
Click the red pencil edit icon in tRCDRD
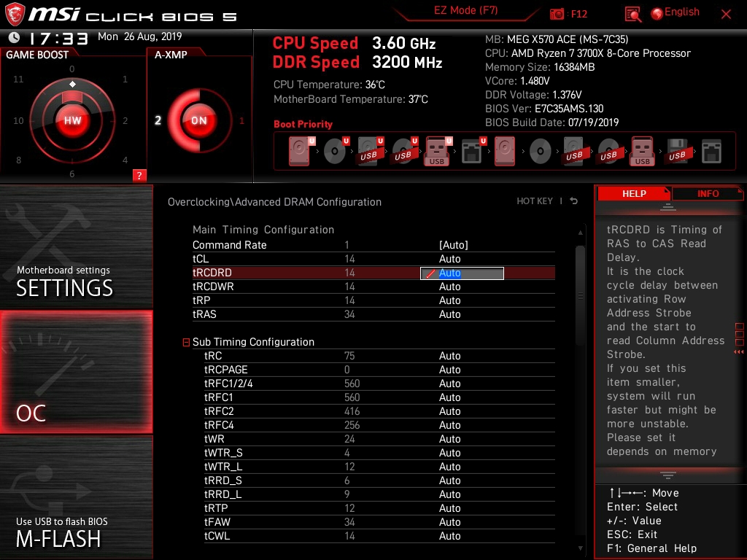pyautogui.click(x=430, y=274)
